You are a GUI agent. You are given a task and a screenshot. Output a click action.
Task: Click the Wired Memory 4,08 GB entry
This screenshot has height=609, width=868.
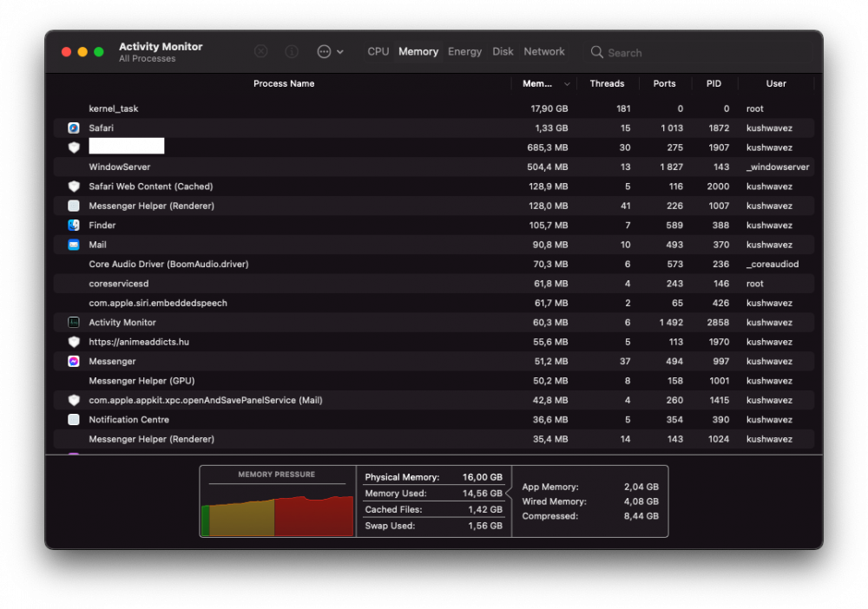[590, 501]
